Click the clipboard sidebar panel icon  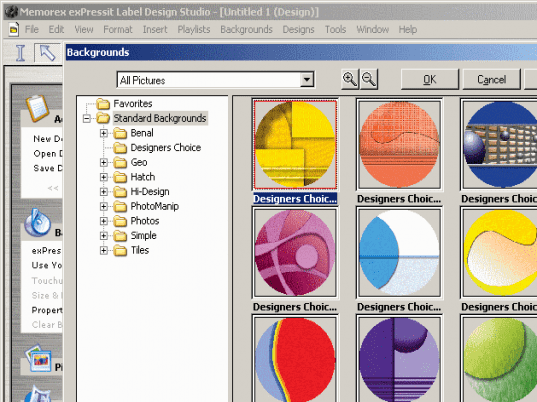click(37, 108)
